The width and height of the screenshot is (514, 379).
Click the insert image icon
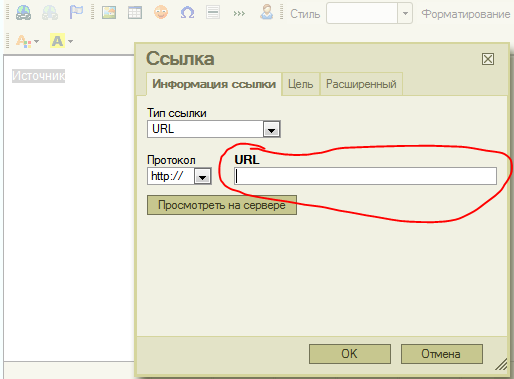pos(109,13)
